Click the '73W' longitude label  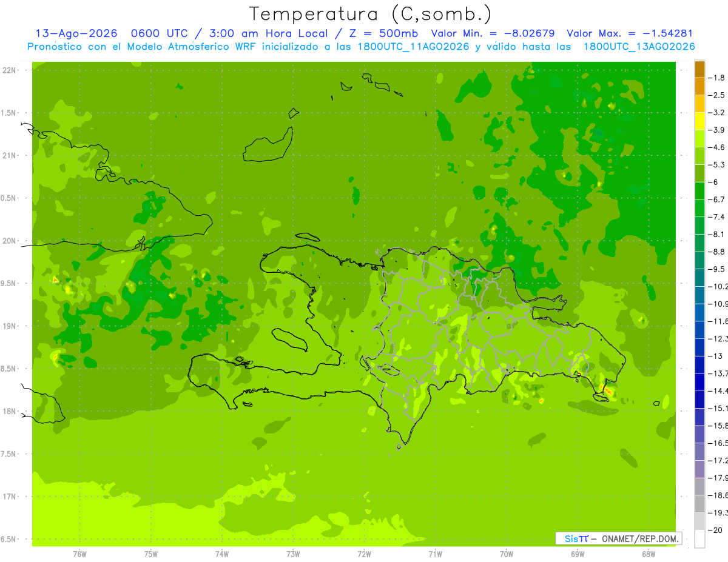[x=293, y=554]
